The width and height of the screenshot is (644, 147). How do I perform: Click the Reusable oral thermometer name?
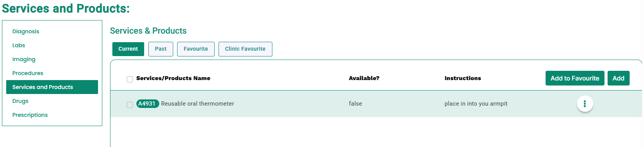(x=198, y=104)
